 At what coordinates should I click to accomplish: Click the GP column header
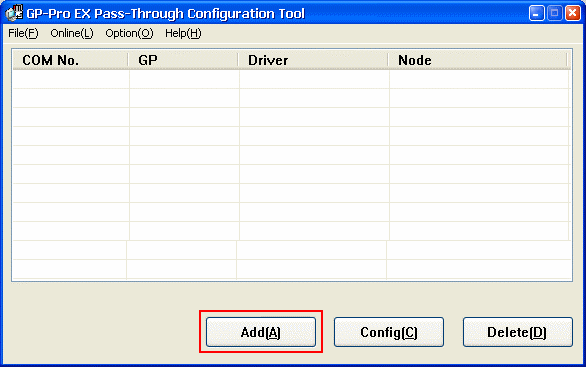[x=183, y=60]
